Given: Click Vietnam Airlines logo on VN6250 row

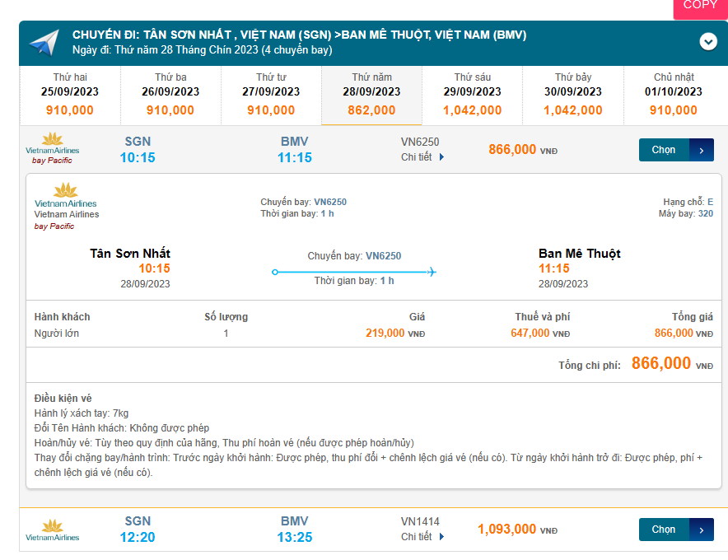Looking at the screenshot, I should (53, 144).
